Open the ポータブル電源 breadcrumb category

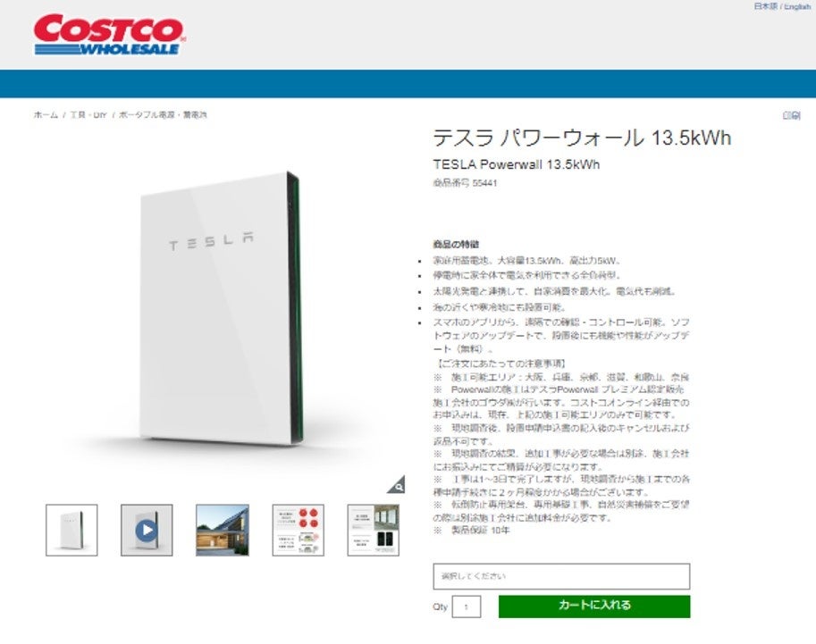tap(163, 114)
